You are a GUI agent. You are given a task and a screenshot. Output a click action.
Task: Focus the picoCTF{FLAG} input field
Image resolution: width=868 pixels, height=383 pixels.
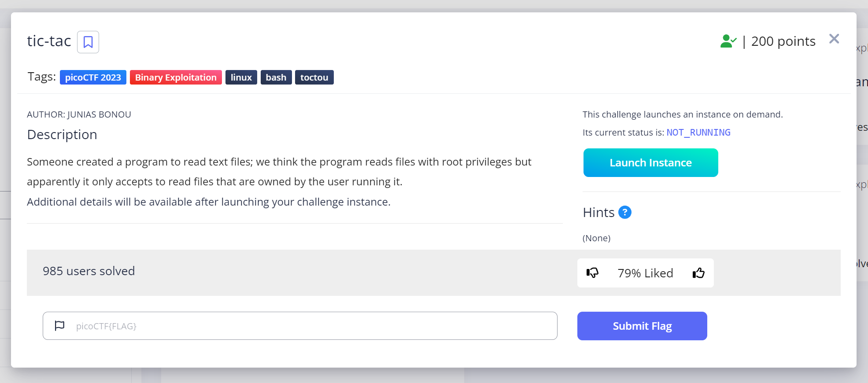(308, 326)
